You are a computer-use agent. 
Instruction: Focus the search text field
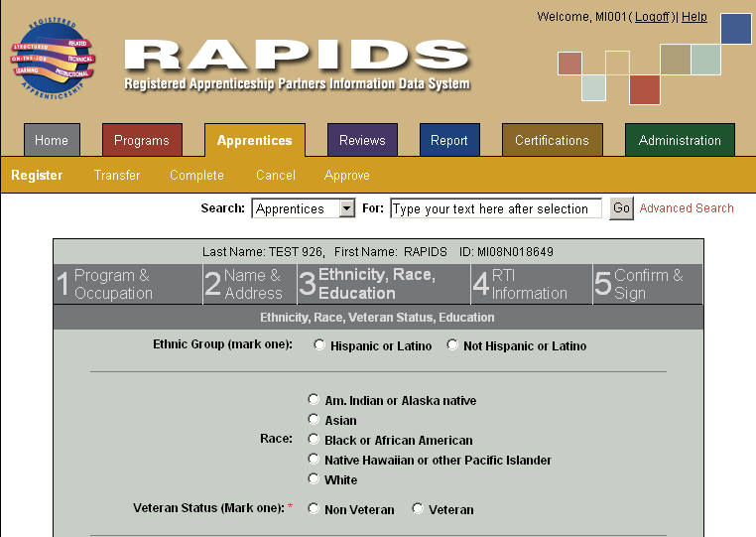point(496,208)
